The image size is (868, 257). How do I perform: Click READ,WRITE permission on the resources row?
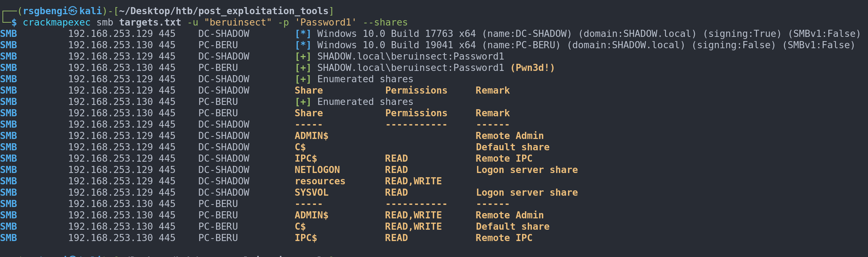413,181
